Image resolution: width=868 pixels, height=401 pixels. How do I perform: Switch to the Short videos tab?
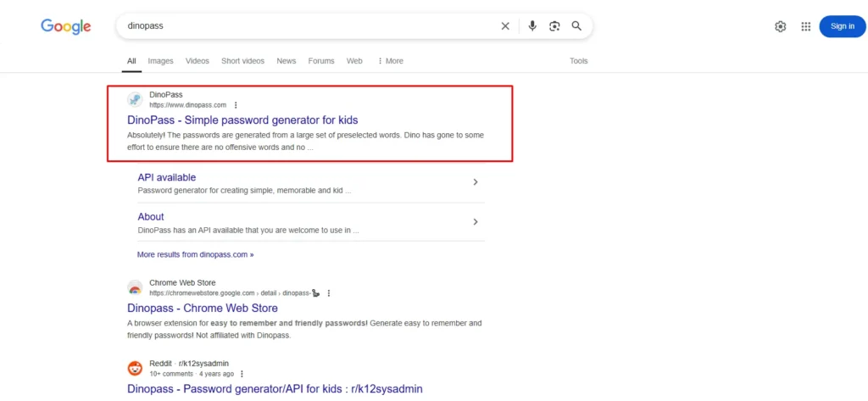coord(242,61)
